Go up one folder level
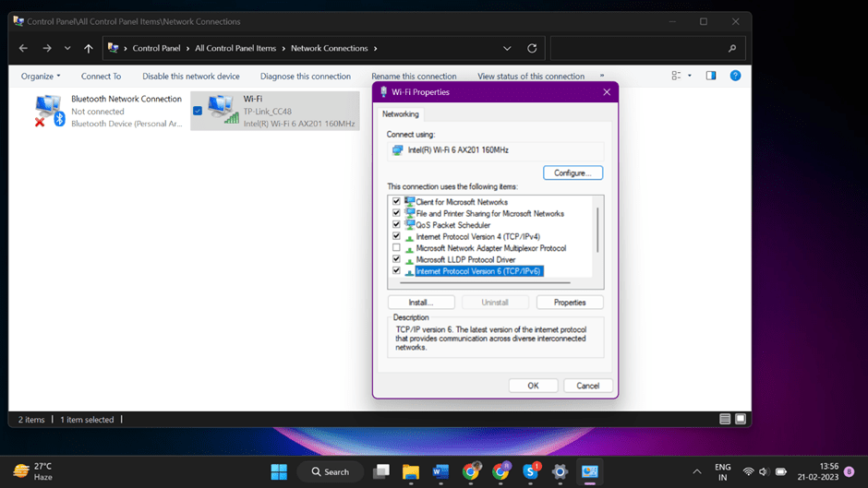This screenshot has height=488, width=868. [x=88, y=48]
